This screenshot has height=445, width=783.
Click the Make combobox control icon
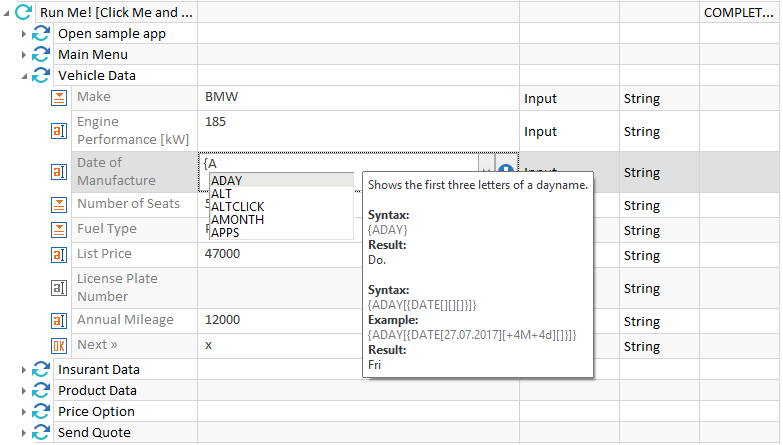tap(59, 97)
